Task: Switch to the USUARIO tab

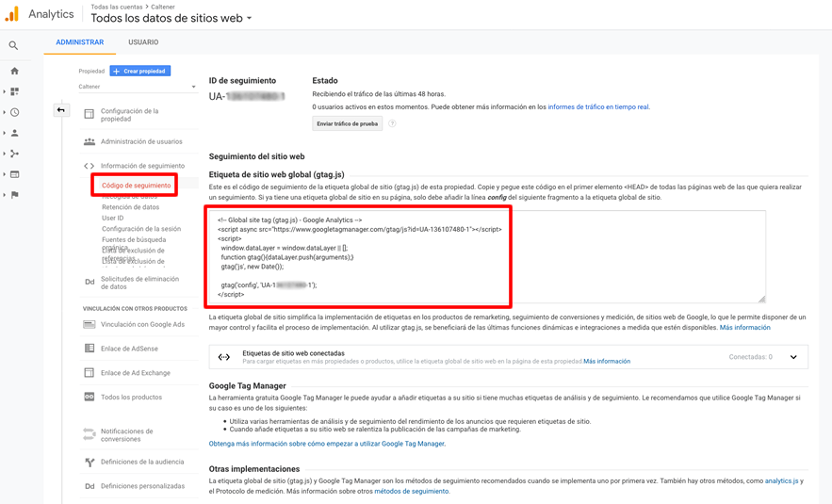Action: (143, 41)
